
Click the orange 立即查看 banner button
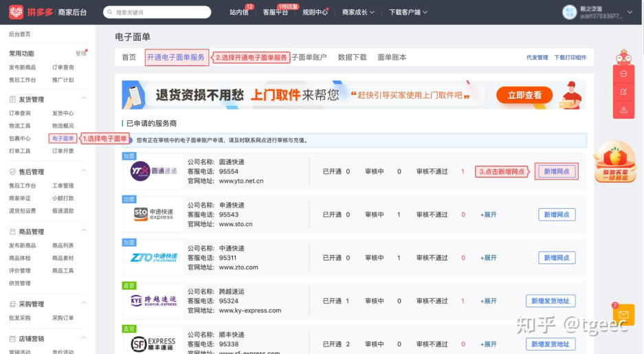click(524, 96)
